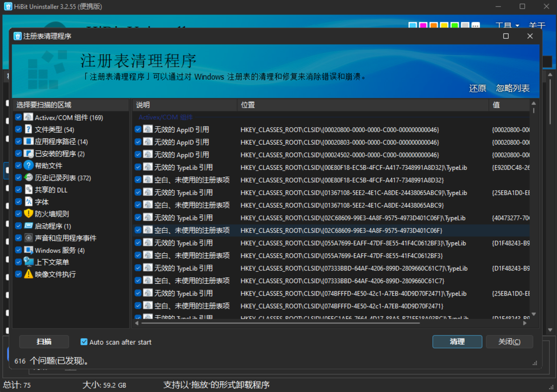Click the 注册表清理程序 dialog title icon
The image size is (557, 392).
tap(17, 36)
